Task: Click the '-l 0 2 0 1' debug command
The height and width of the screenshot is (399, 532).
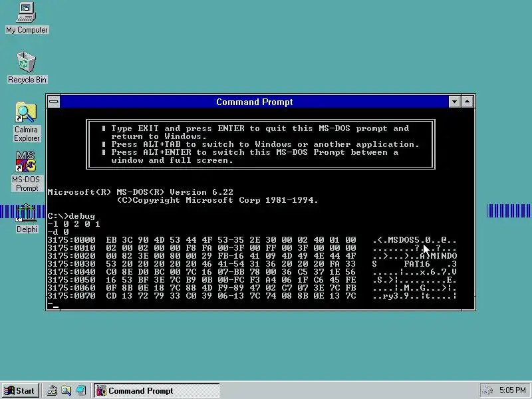Action: (x=74, y=224)
